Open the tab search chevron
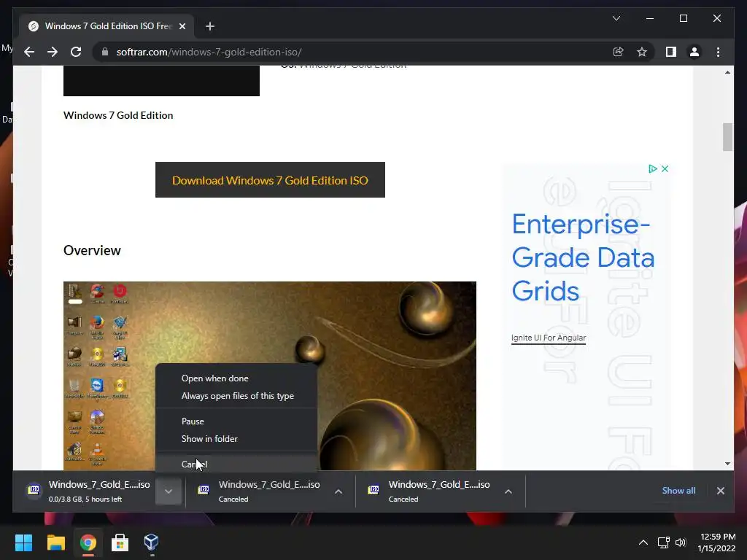The width and height of the screenshot is (747, 560). [616, 18]
